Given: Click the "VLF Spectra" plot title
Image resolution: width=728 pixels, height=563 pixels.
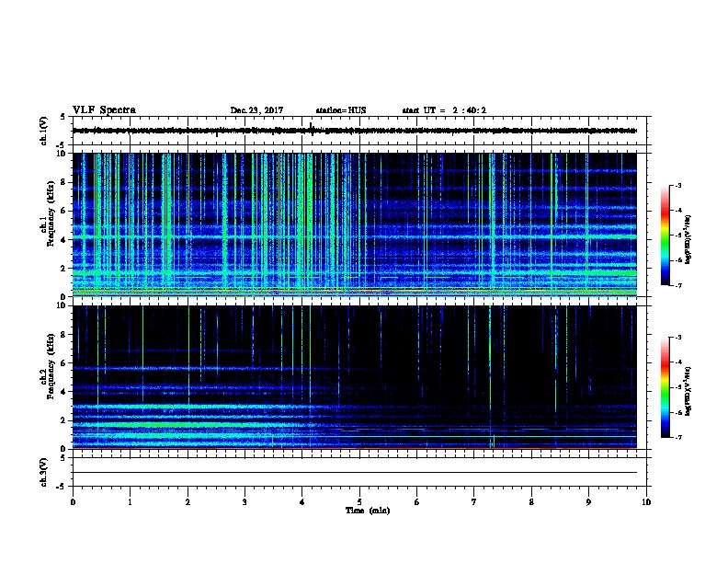Looking at the screenshot, I should [104, 110].
